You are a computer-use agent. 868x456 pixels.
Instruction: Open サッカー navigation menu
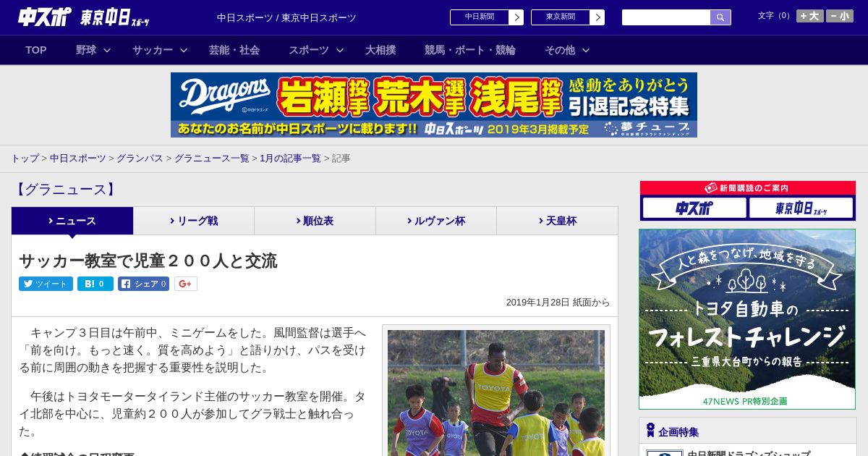(153, 50)
